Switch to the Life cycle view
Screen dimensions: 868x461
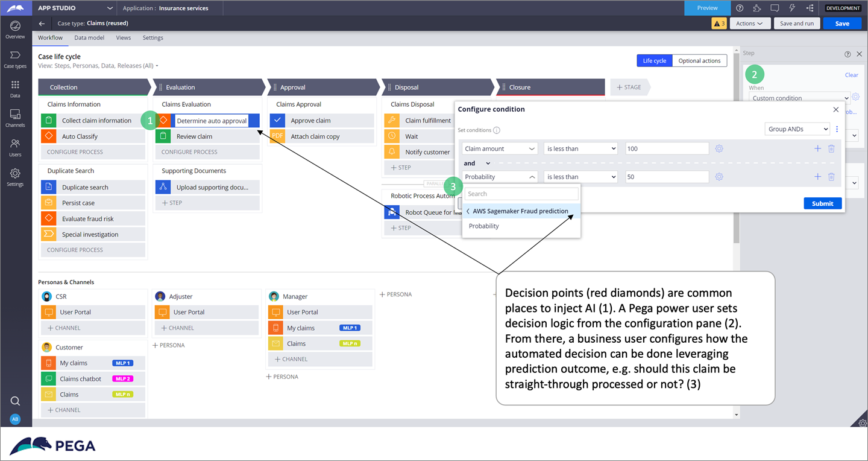pyautogui.click(x=654, y=61)
